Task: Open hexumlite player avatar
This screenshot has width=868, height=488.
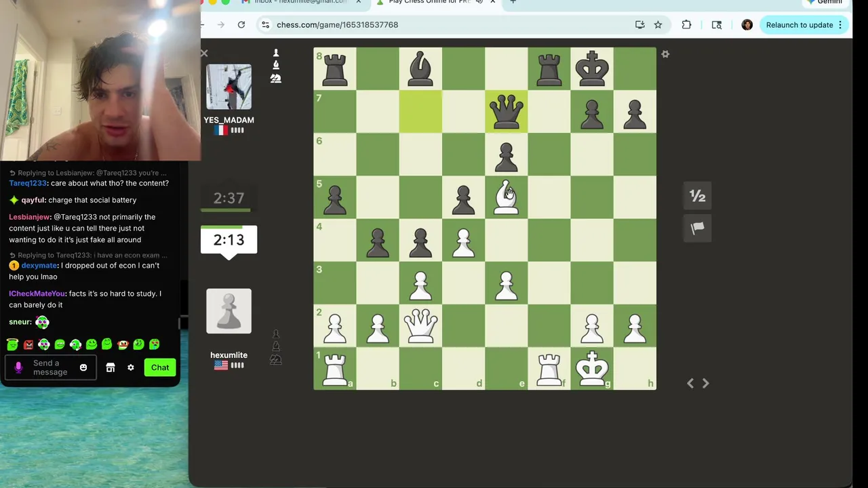Action: click(229, 311)
